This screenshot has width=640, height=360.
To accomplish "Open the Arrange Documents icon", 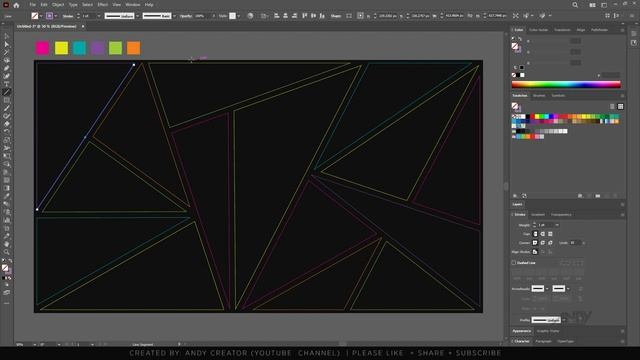I will pyautogui.click(x=592, y=5).
